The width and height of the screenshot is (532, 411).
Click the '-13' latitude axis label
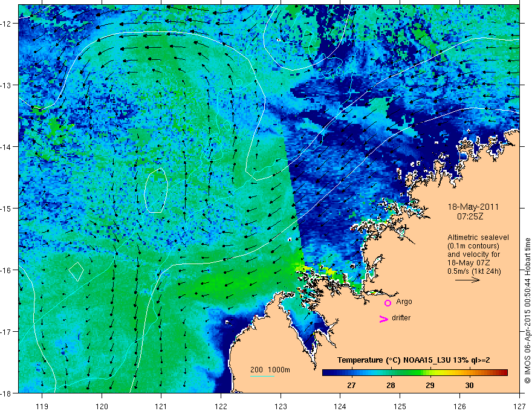(6, 85)
